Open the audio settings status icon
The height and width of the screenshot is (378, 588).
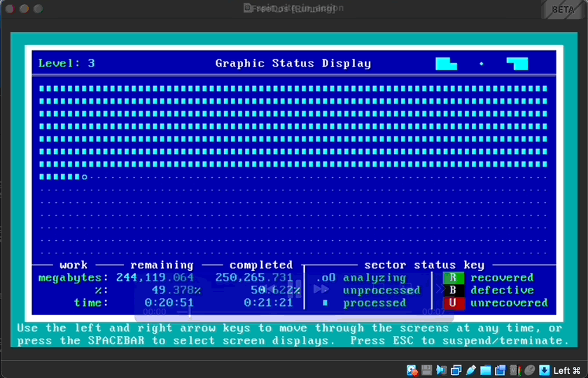pyautogui.click(x=441, y=370)
